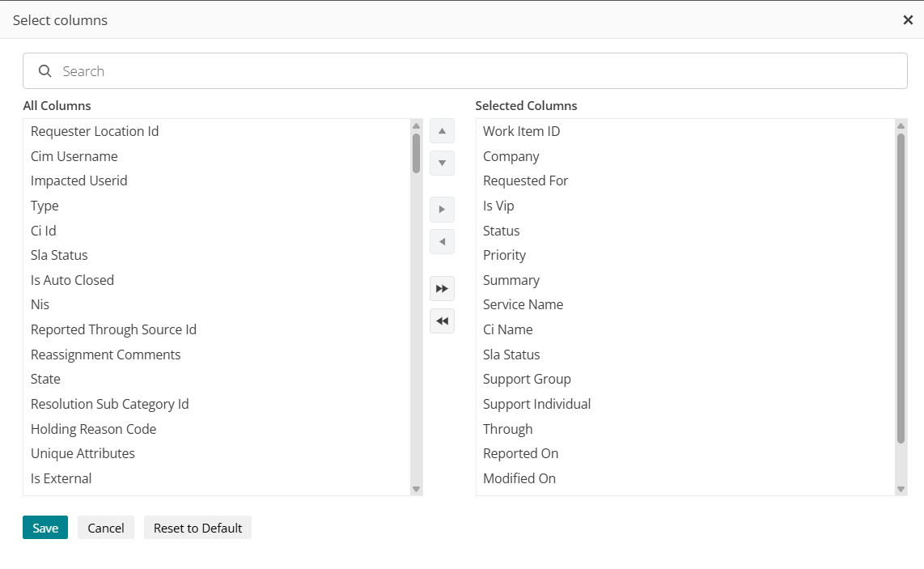Select Is Auto Closed column
Image resolution: width=924 pixels, height=569 pixels.
coord(73,280)
